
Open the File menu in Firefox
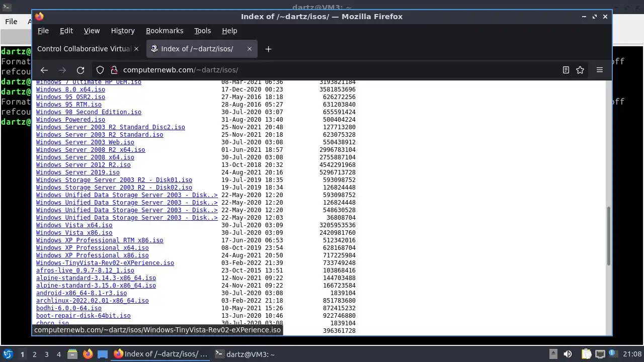coord(43,31)
